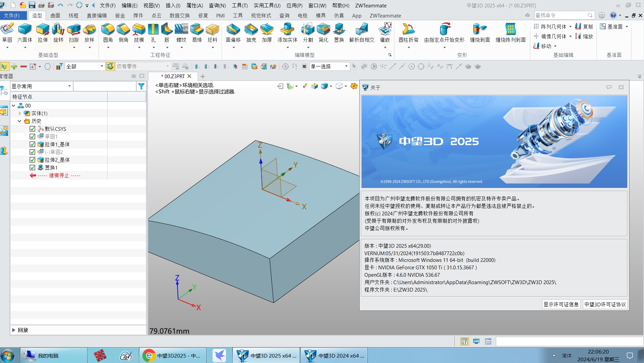Click the 缠绕阵列到面 tool
Image resolution: width=644 pixels, height=363 pixels.
tap(511, 33)
